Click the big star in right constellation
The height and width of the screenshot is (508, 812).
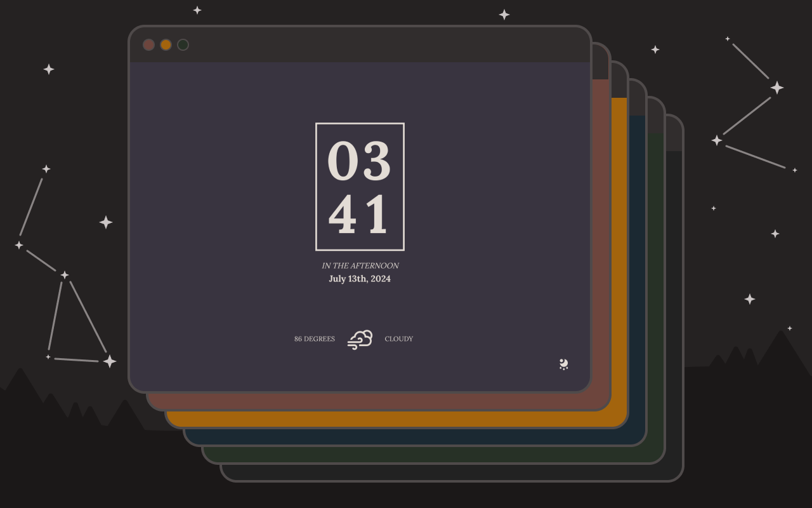coord(777,88)
